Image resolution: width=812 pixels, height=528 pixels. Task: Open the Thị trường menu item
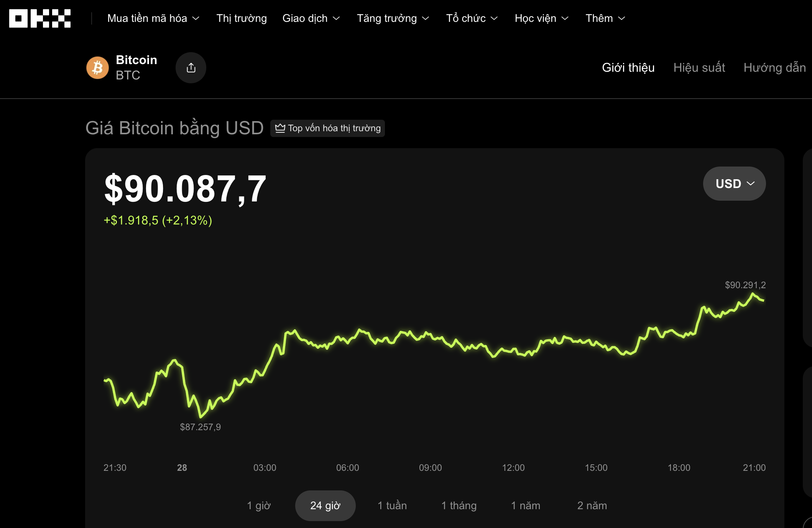click(241, 18)
